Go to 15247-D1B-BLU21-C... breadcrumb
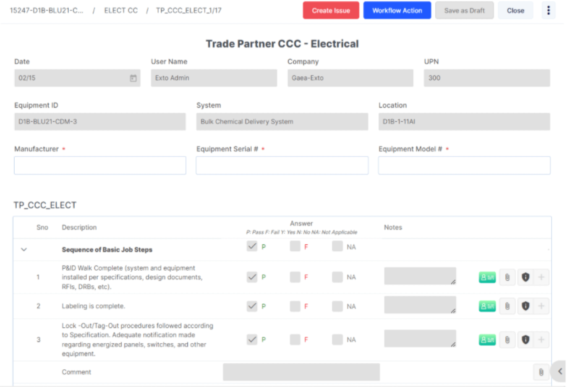 pos(47,11)
